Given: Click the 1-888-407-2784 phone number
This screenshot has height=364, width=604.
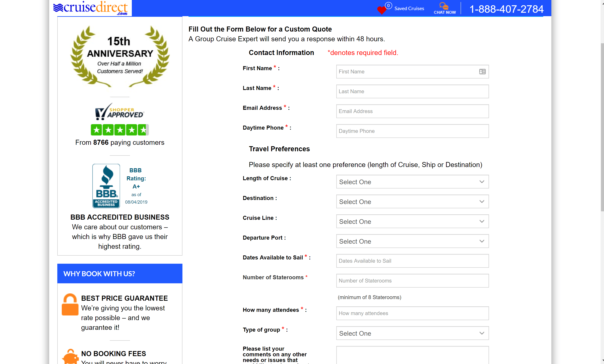Looking at the screenshot, I should tap(506, 9).
